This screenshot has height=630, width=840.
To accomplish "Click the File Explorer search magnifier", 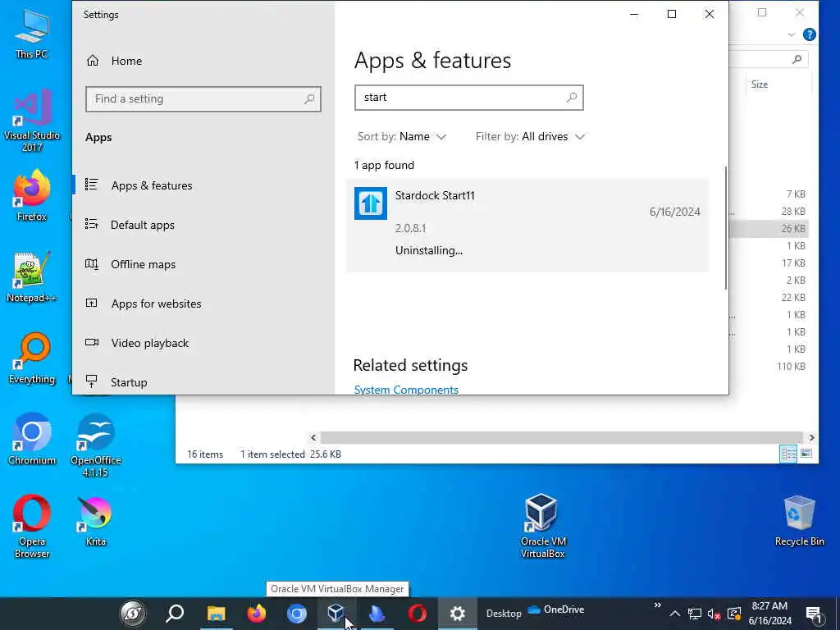I will click(797, 59).
